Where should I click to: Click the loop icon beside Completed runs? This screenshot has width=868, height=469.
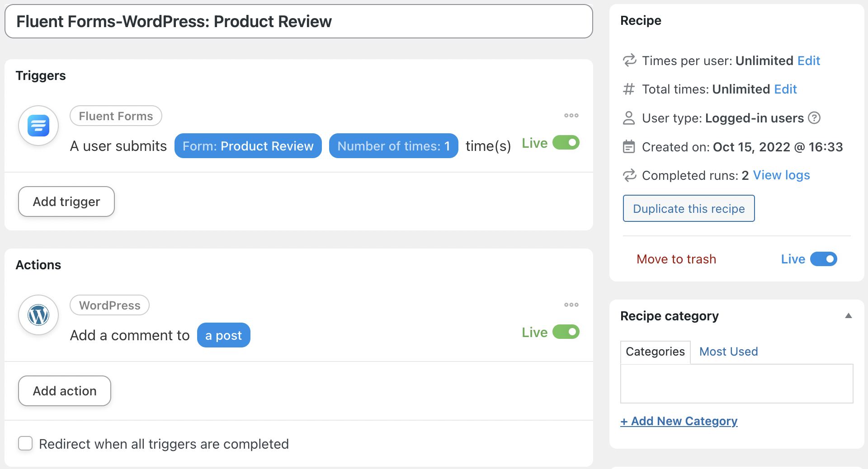629,175
